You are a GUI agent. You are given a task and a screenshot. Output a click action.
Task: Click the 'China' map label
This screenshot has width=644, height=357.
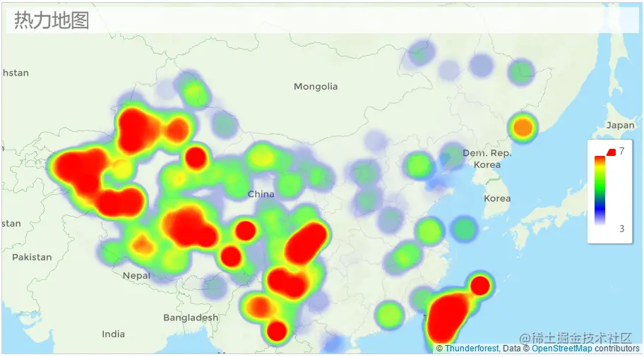(x=261, y=194)
